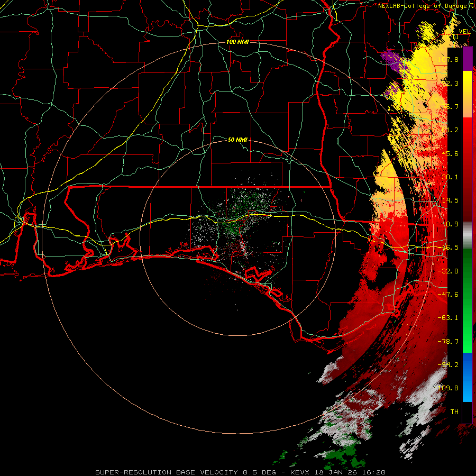Screen dimensions: 476x476
Task: Click the 'SUPER-RESOLUTION BASE VELOCITY' caption text
Action: click(x=167, y=472)
